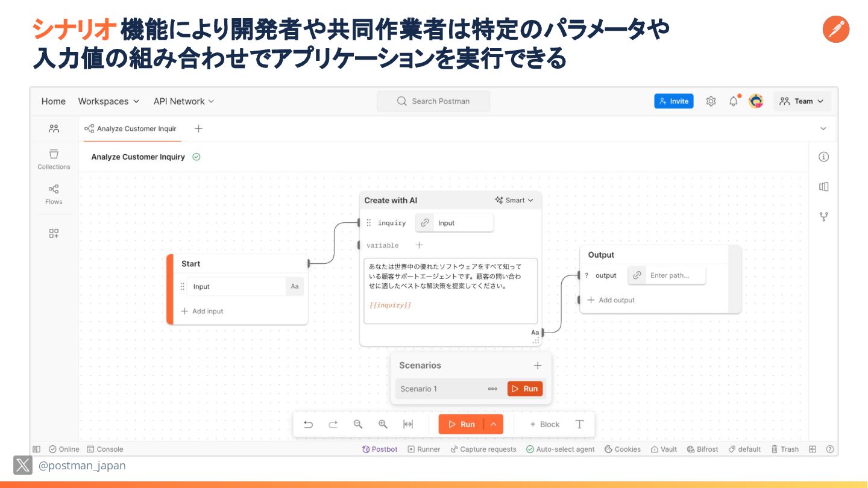This screenshot has height=488, width=868.
Task: Click the saved checkmark beside flow title
Action: point(196,157)
